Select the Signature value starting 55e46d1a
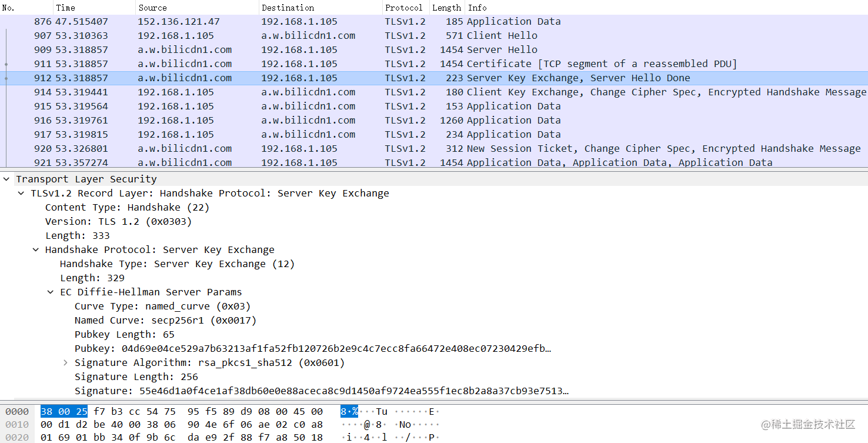The height and width of the screenshot is (443, 868). pos(322,391)
